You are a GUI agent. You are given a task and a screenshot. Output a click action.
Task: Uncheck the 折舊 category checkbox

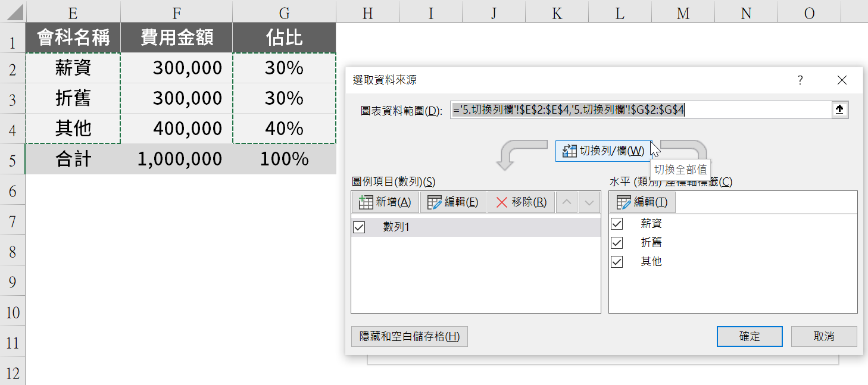click(x=617, y=243)
